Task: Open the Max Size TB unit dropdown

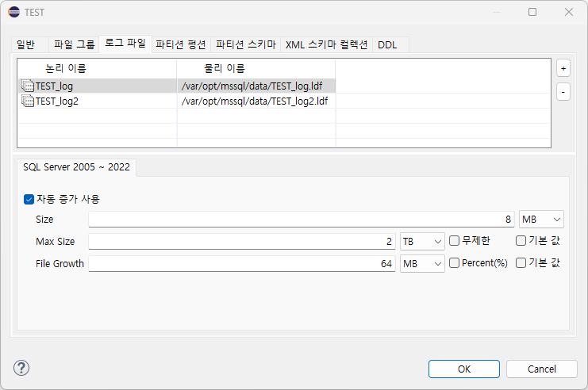Action: click(x=422, y=242)
